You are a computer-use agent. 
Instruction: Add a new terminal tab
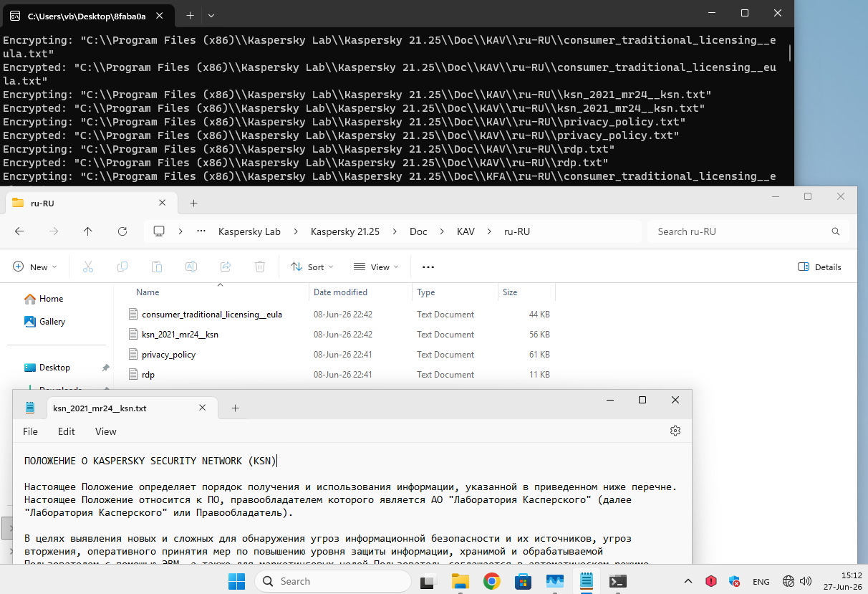[190, 15]
